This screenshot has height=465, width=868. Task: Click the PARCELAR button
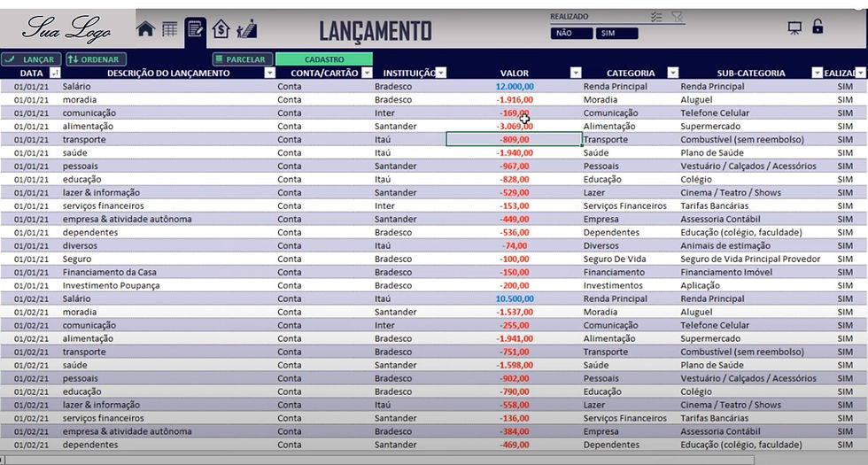coord(243,59)
